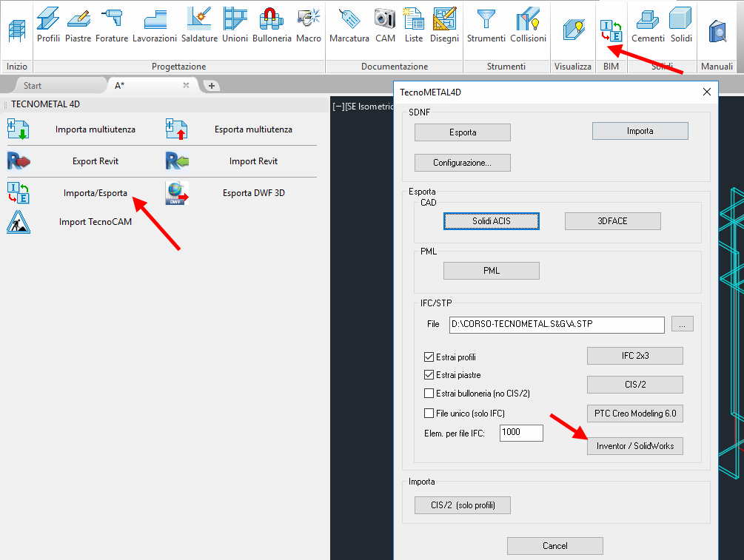Image resolution: width=744 pixels, height=560 pixels.
Task: Open Lavorazioni machining tool
Action: (x=155, y=25)
